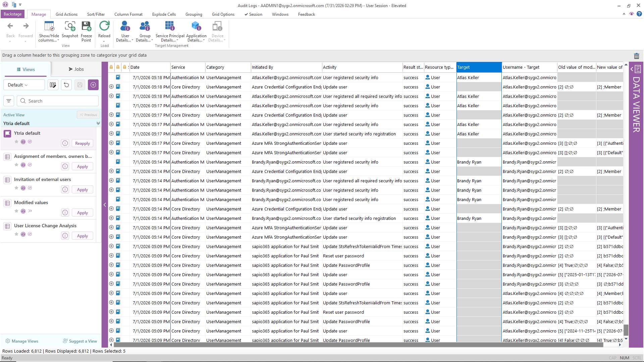The height and width of the screenshot is (362, 644).
Task: Create a new view with plus icon
Action: click(x=93, y=85)
